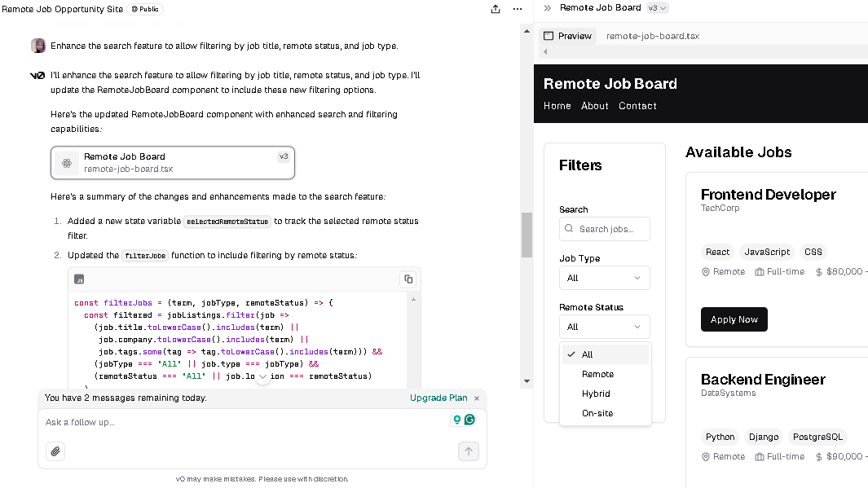Expand the Job Type dropdown
868x488 pixels.
tap(604, 278)
